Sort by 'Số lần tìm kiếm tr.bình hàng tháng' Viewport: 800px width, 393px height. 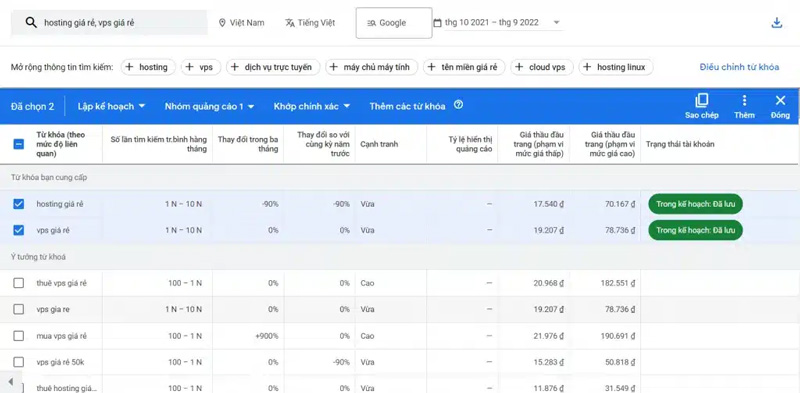[159, 144]
